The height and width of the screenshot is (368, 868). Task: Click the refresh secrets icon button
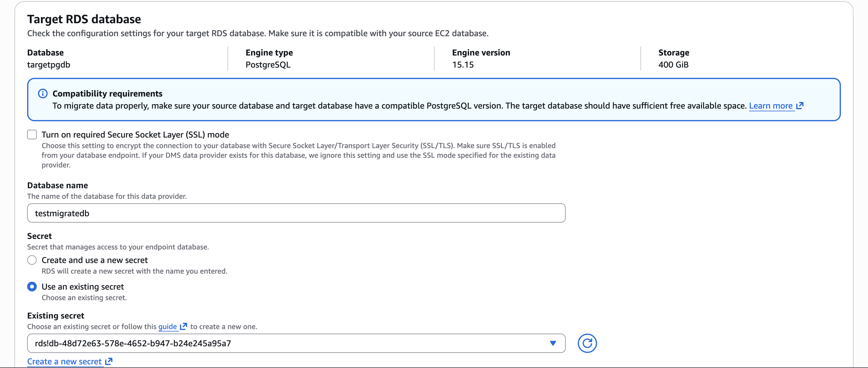click(x=587, y=343)
